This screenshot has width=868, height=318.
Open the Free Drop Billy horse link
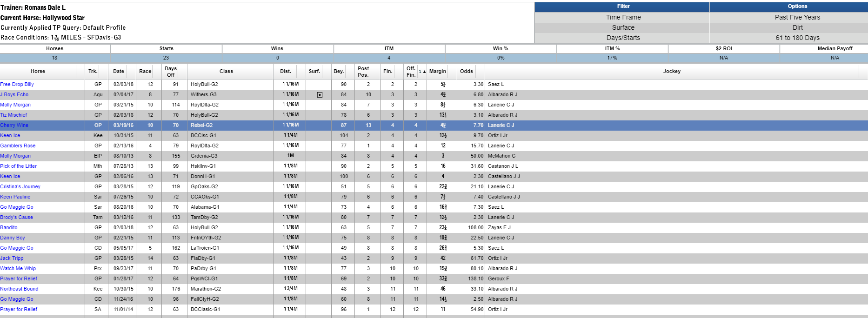17,85
